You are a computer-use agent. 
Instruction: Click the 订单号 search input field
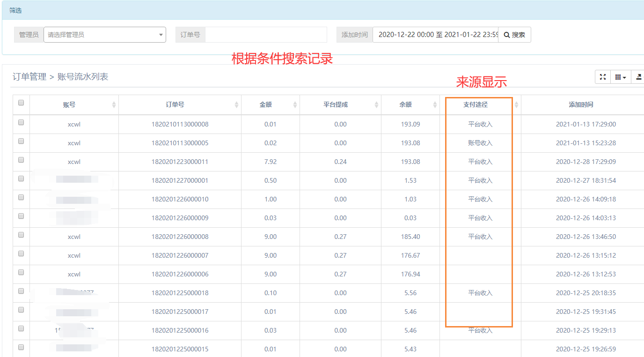click(266, 35)
